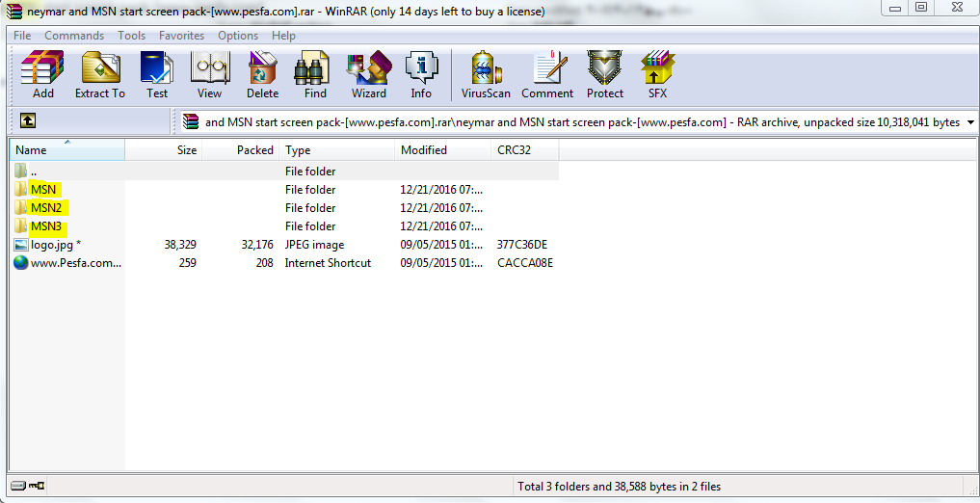The width and height of the screenshot is (980, 503).
Task: Click the logo.jpg image file icon
Action: click(x=20, y=245)
